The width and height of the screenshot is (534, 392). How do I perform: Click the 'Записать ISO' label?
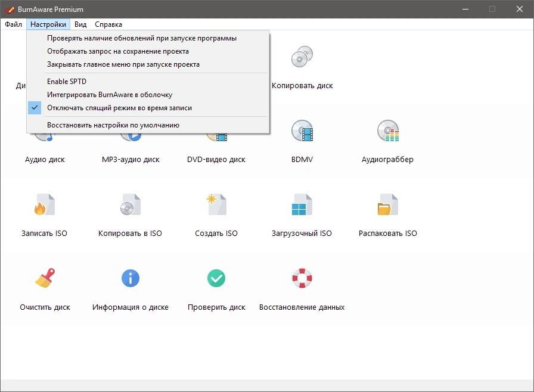coord(44,234)
